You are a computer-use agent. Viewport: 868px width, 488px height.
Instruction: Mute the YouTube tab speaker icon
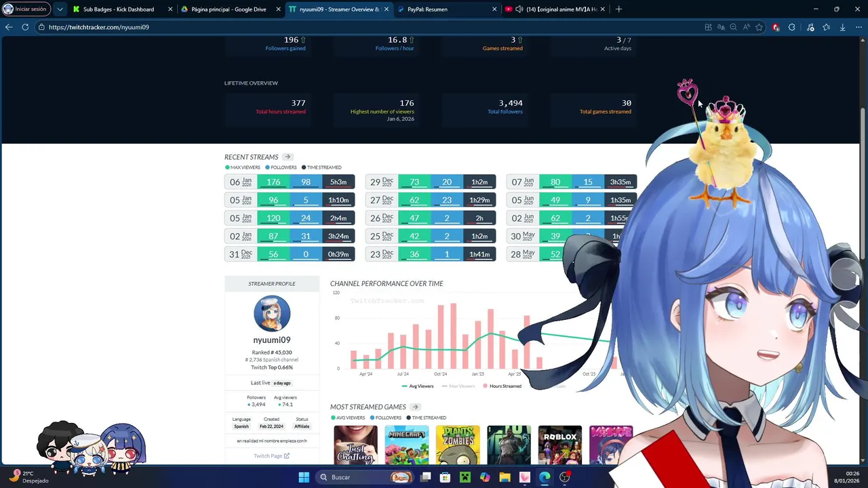pyautogui.click(x=519, y=9)
